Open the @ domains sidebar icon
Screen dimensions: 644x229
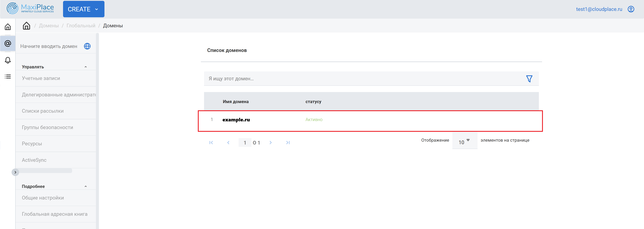pyautogui.click(x=8, y=43)
